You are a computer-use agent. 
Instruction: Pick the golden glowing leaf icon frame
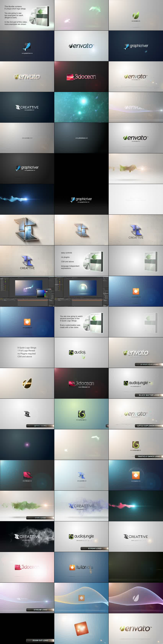pyautogui.click(x=27, y=383)
